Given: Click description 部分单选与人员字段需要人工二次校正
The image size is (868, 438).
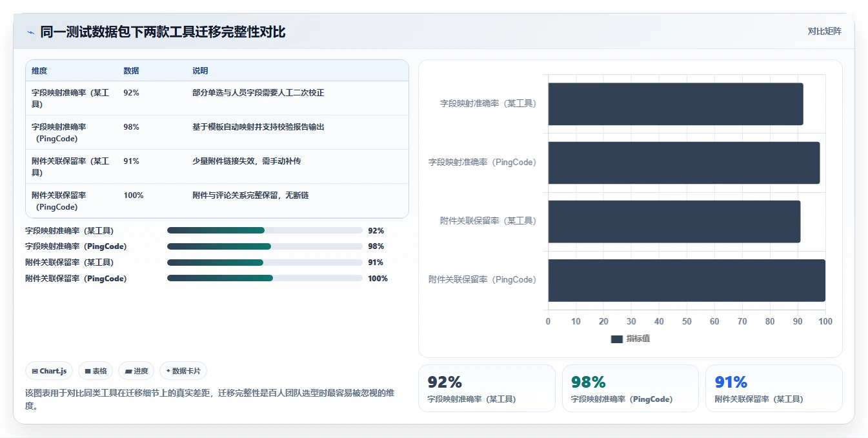Looking at the screenshot, I should pos(258,93).
